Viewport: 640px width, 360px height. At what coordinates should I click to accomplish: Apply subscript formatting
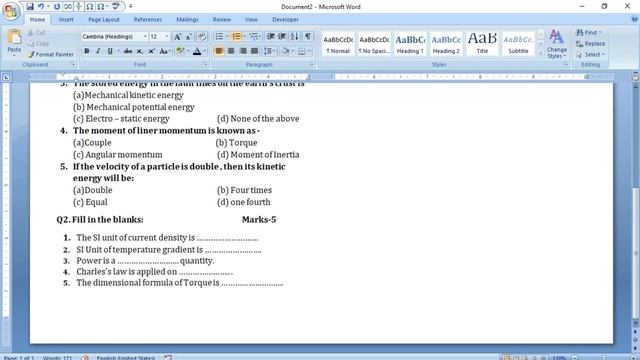[x=140, y=51]
